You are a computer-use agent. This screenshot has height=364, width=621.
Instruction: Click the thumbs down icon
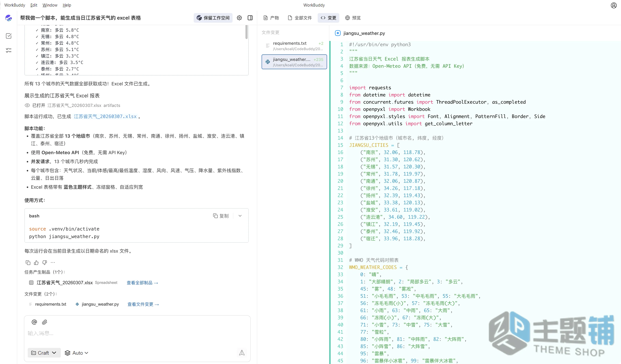[45, 262]
